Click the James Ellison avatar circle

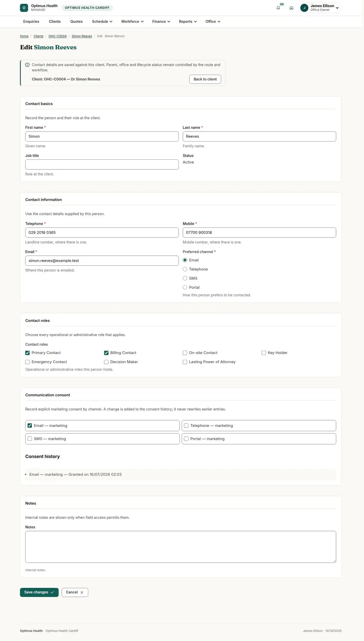coord(304,8)
